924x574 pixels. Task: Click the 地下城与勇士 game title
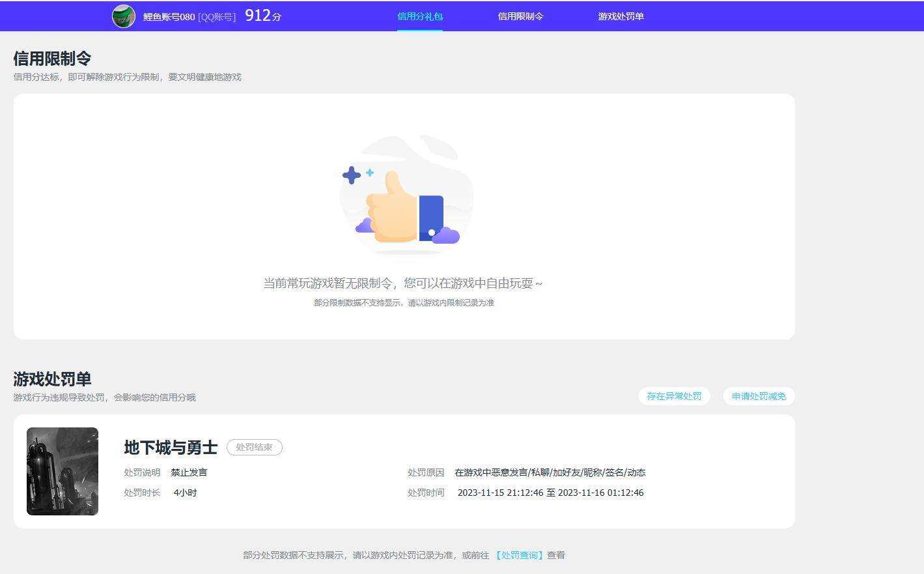pos(171,448)
